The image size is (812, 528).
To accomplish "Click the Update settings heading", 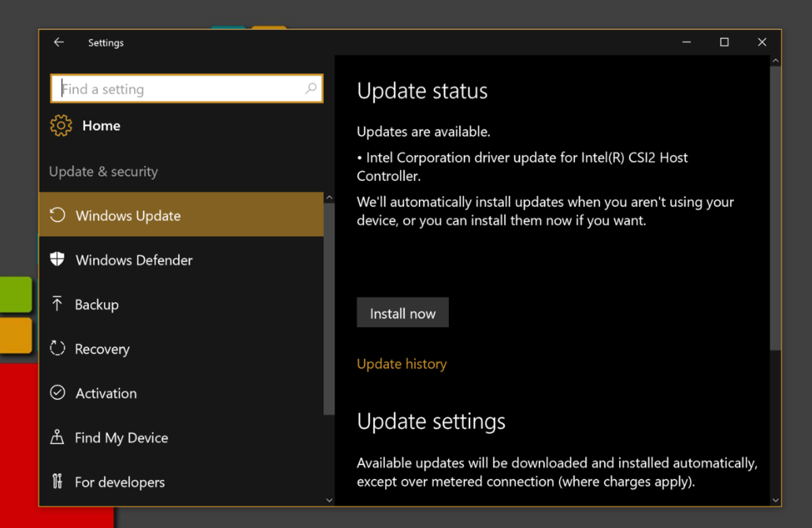I will pyautogui.click(x=431, y=421).
